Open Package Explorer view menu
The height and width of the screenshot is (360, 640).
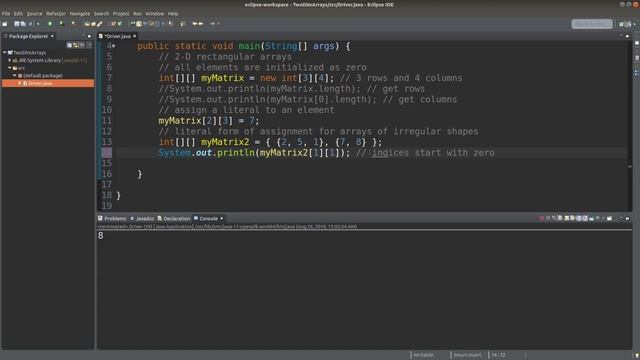(89, 45)
